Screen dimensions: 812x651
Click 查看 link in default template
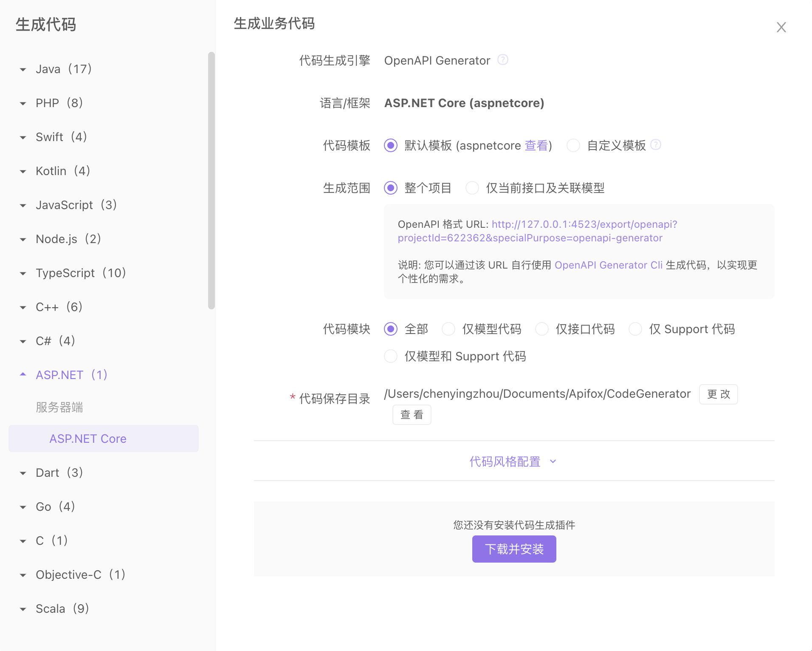coord(536,145)
